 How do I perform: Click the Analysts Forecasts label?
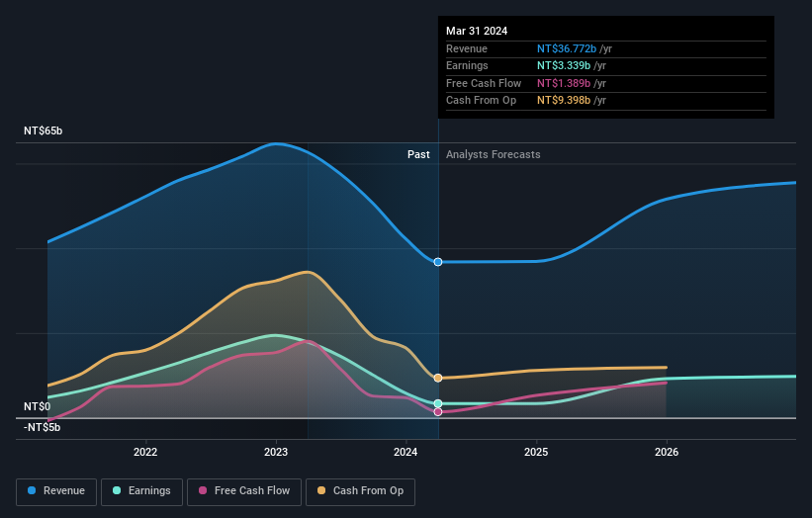click(493, 155)
